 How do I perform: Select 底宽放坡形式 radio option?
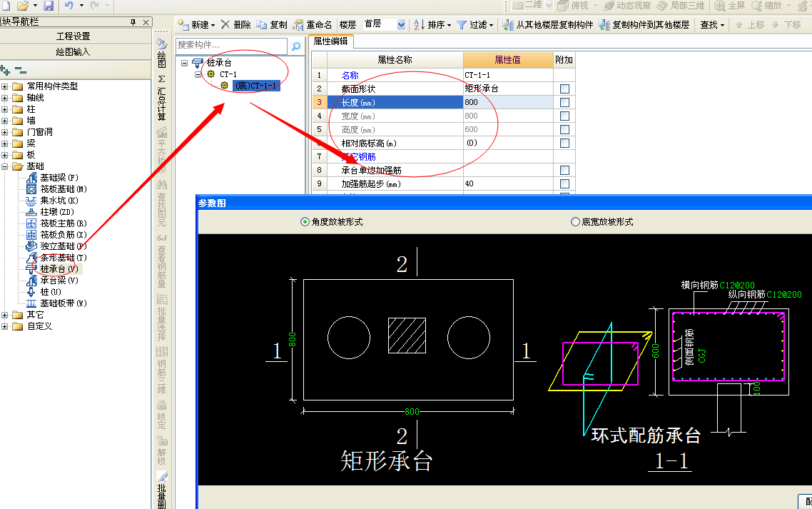click(575, 221)
